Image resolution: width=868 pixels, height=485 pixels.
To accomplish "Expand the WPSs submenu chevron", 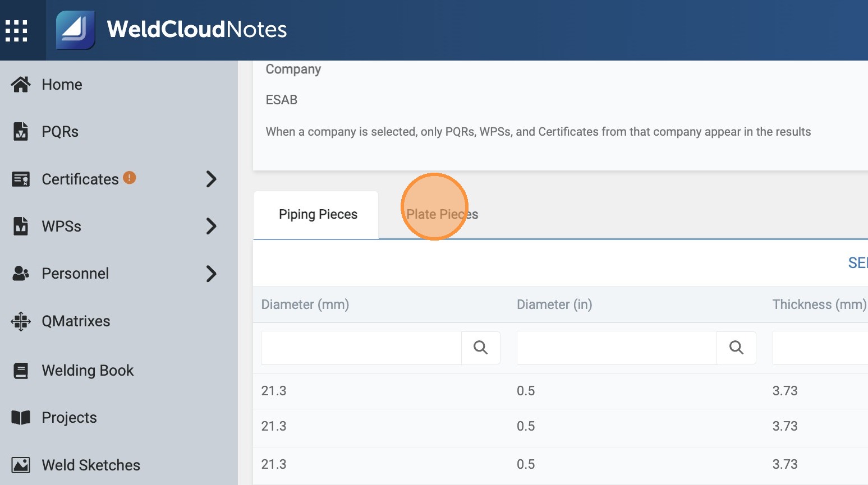I will (x=211, y=226).
